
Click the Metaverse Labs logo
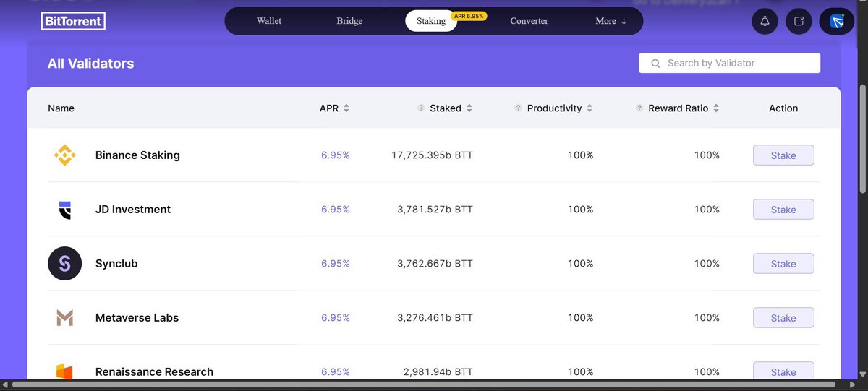(65, 318)
